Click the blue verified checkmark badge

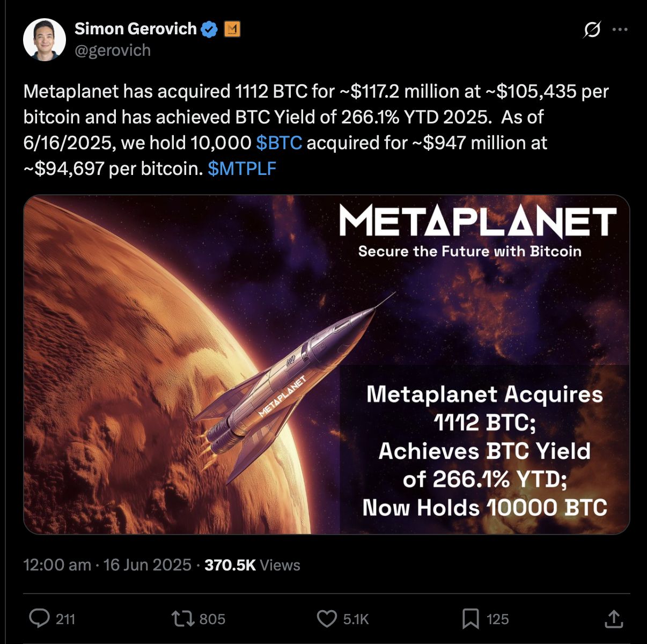tap(209, 29)
